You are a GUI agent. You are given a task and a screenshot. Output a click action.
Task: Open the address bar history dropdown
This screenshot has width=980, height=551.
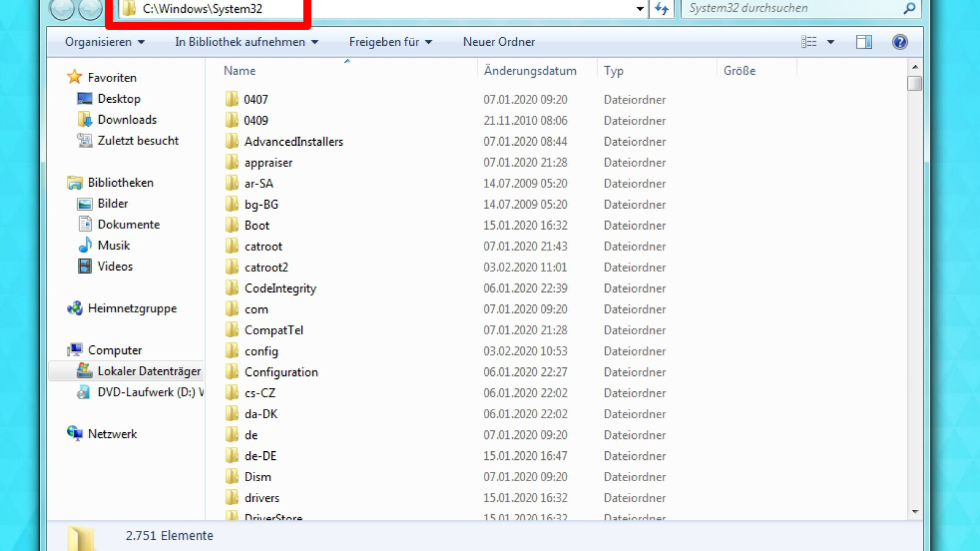[639, 9]
